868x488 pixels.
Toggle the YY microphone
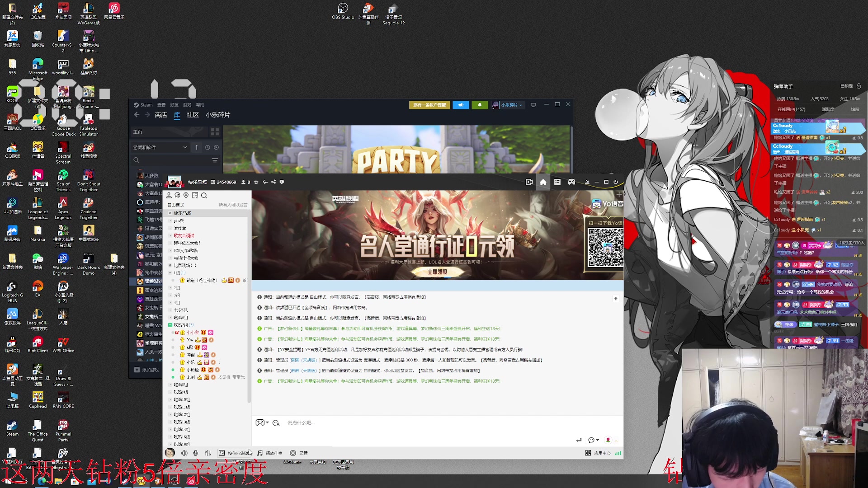(196, 453)
